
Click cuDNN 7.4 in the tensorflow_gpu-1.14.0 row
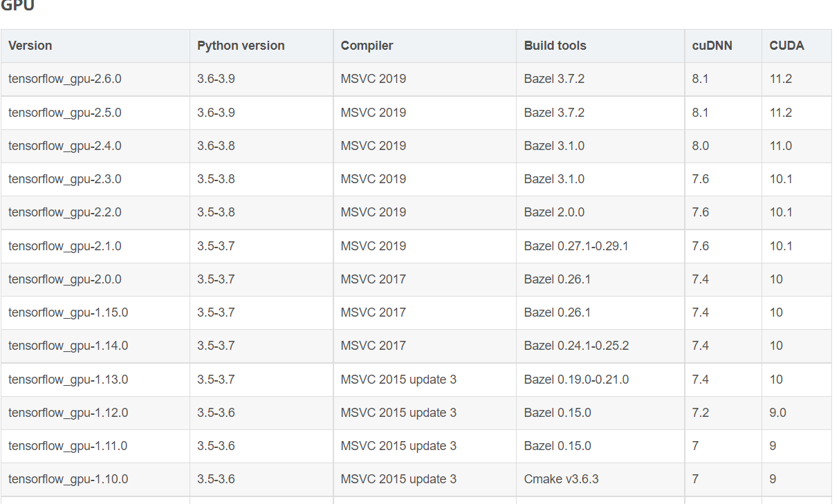click(x=723, y=346)
